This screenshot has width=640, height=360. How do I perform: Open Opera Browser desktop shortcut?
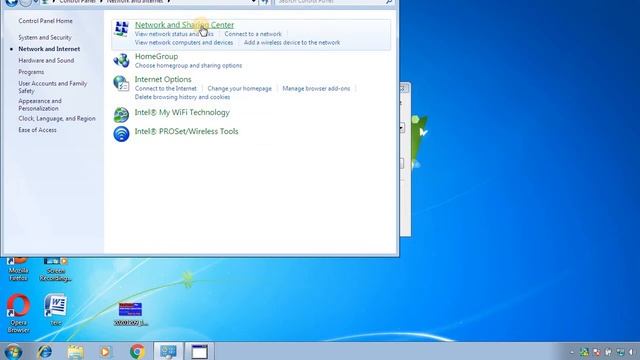(18, 313)
